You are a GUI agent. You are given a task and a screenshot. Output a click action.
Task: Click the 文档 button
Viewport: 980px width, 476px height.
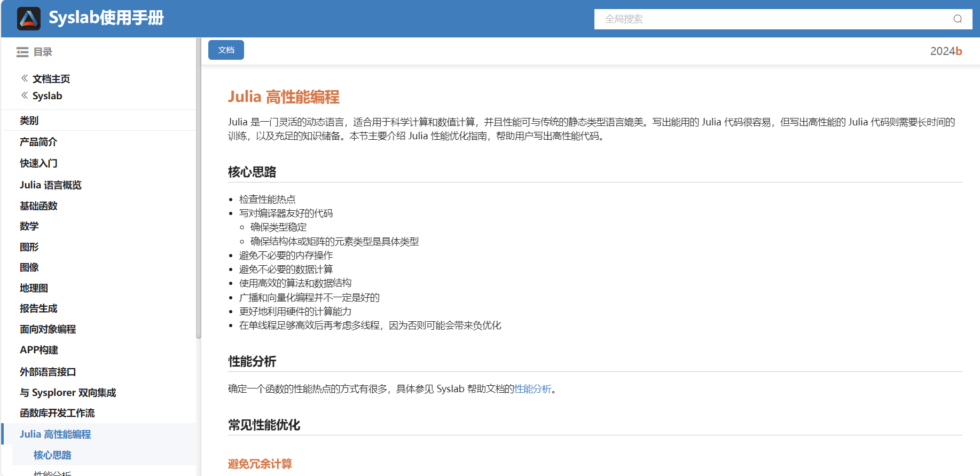coord(226,50)
